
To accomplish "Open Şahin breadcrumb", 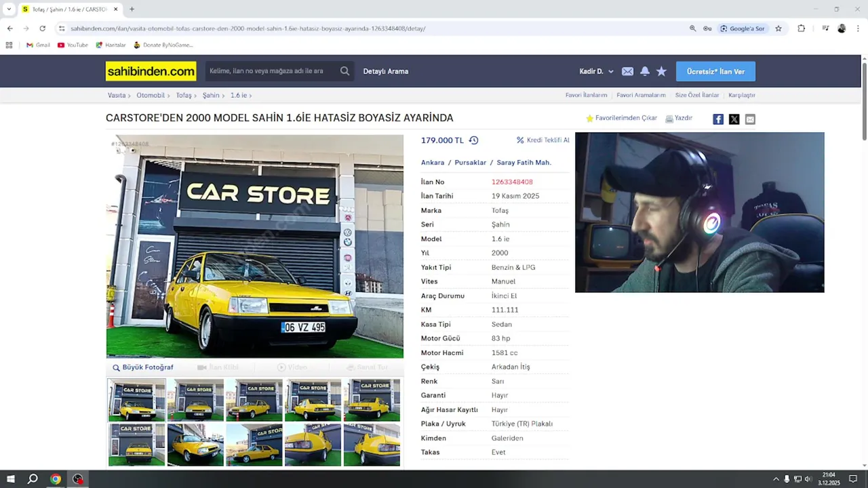I will pos(211,96).
